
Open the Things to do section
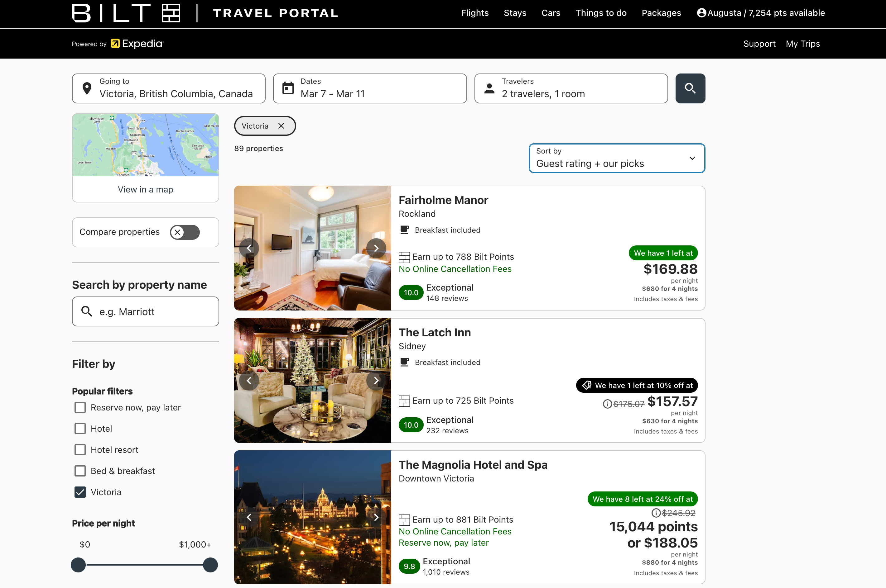click(x=601, y=13)
